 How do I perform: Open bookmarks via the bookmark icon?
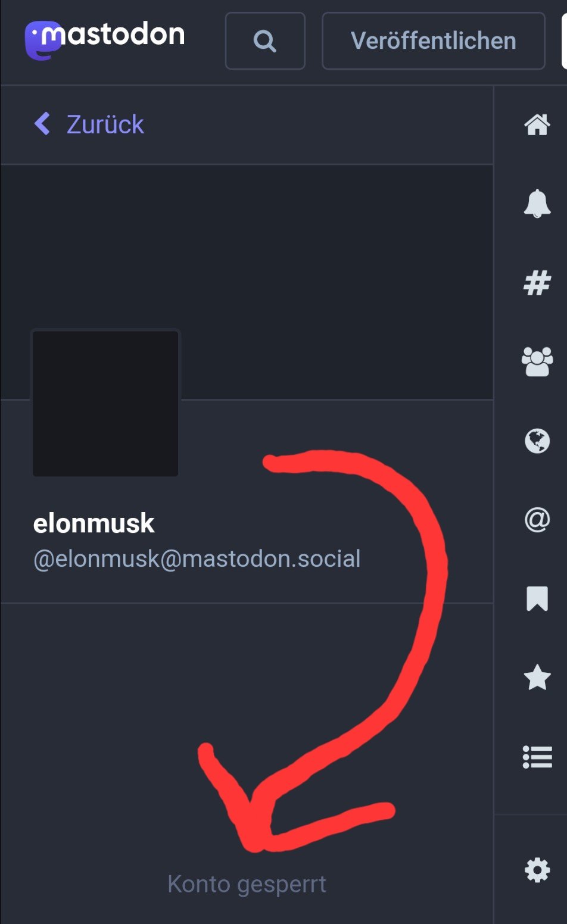(537, 599)
